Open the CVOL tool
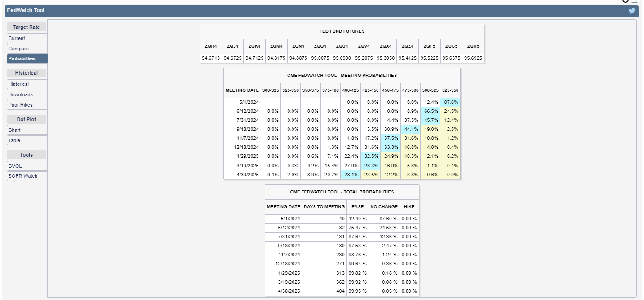This screenshot has height=300, width=644. point(27,166)
